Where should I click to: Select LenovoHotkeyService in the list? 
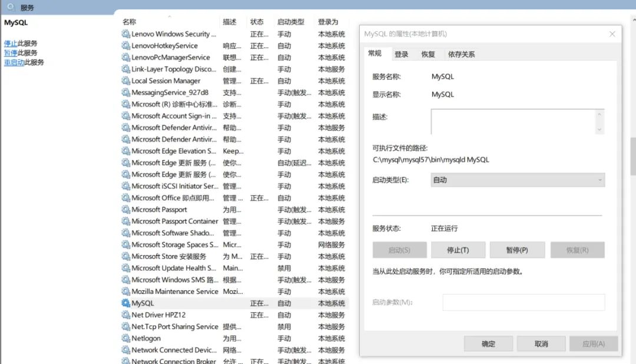pyautogui.click(x=234, y=46)
